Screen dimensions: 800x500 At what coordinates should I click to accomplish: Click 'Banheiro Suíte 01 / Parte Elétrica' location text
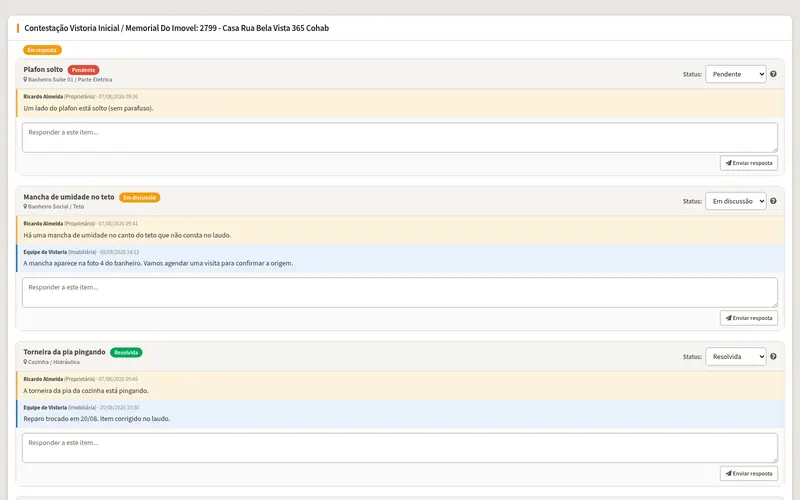[70, 80]
